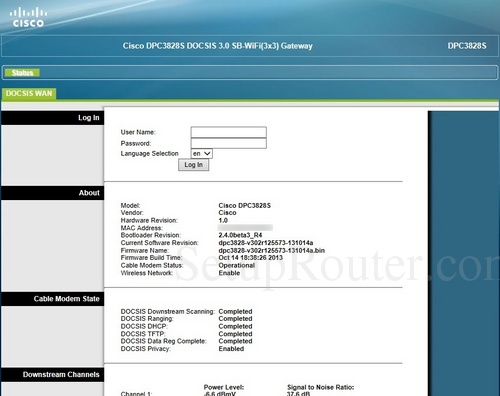Click the Vendor value Cisco
Image resolution: width=500 pixels, height=396 pixels.
(227, 213)
